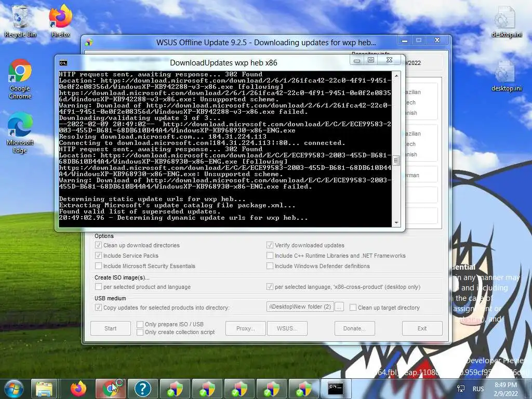Switch to Firefox in the taskbar
Screen dimensions: 532x399
pos(78,389)
